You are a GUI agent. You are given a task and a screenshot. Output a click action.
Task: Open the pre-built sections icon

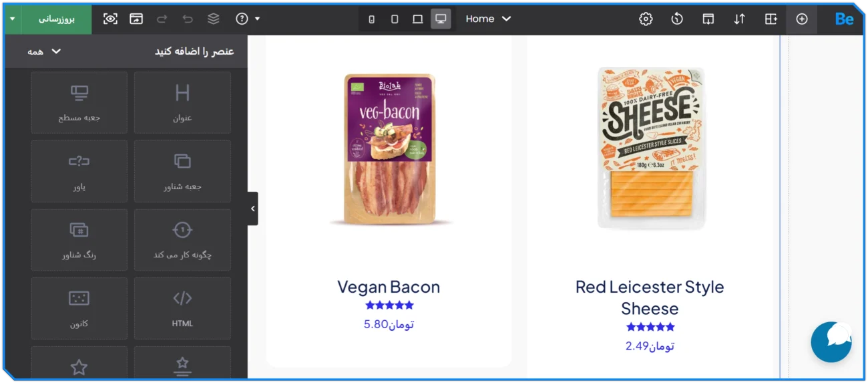coord(771,19)
